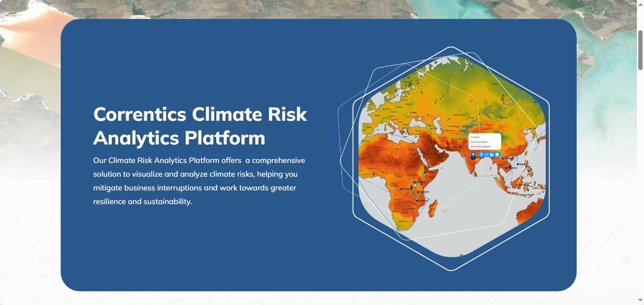Click the Correntics Climate Risk Analytics Platform heading

[200, 126]
